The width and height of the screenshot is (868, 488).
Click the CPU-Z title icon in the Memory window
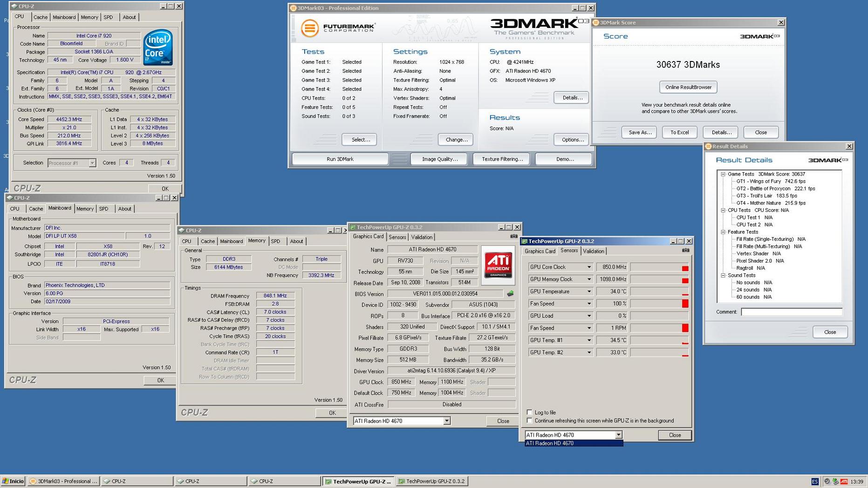[181, 230]
